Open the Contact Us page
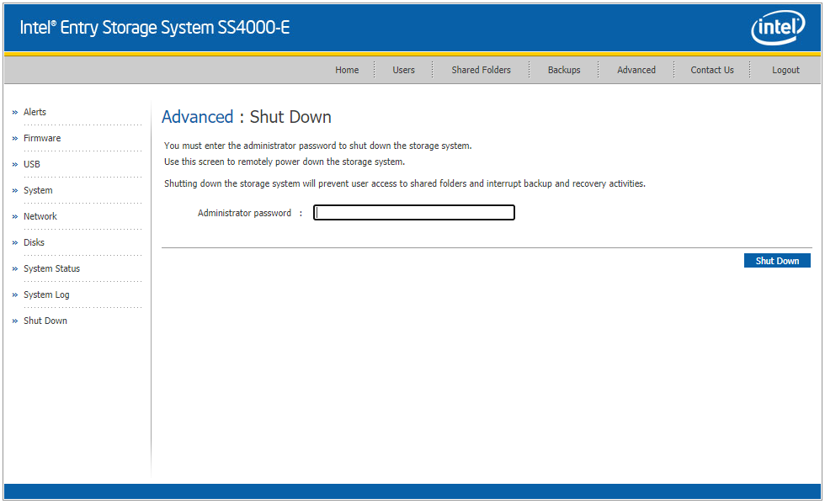 (712, 70)
